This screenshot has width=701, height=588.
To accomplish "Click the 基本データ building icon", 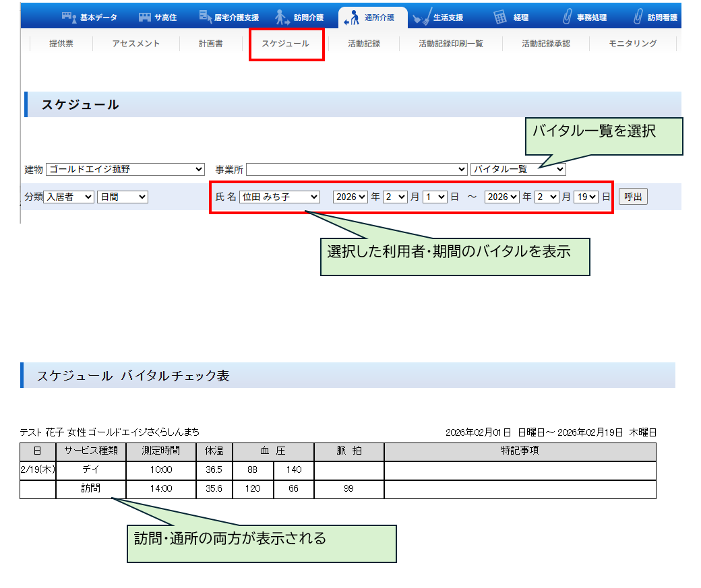I will [70, 18].
